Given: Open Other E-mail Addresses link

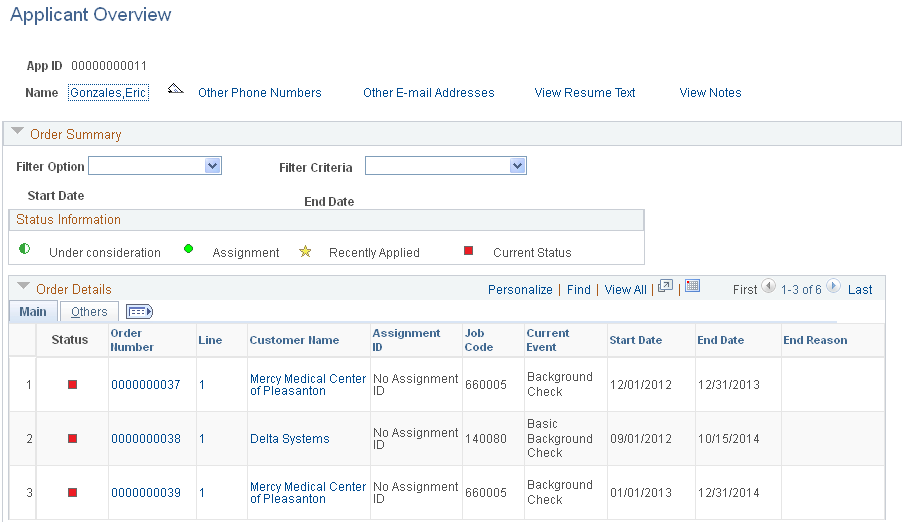Looking at the screenshot, I should (x=429, y=93).
